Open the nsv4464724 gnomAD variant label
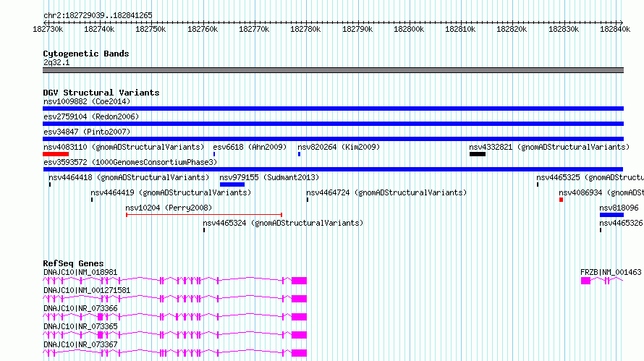Image resolution: width=644 pixels, height=361 pixels. click(x=386, y=192)
